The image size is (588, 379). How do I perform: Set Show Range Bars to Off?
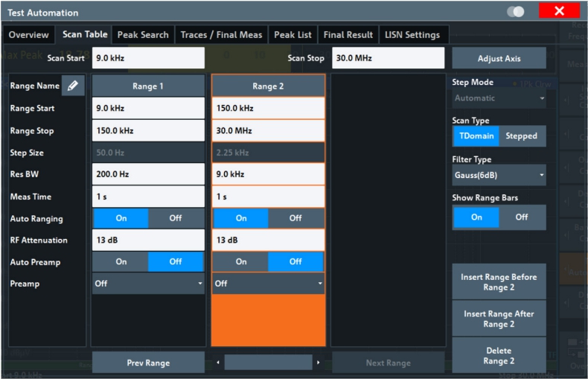coord(522,217)
